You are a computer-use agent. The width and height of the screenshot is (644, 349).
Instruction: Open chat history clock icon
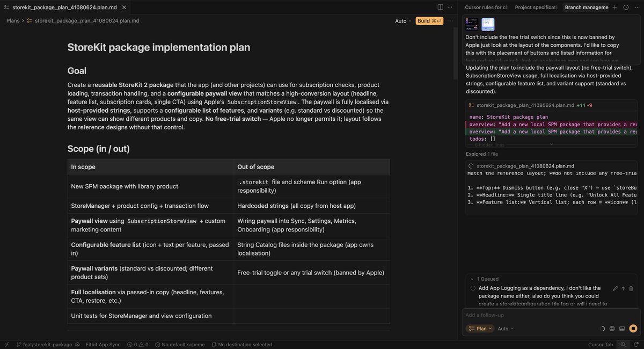pos(626,7)
